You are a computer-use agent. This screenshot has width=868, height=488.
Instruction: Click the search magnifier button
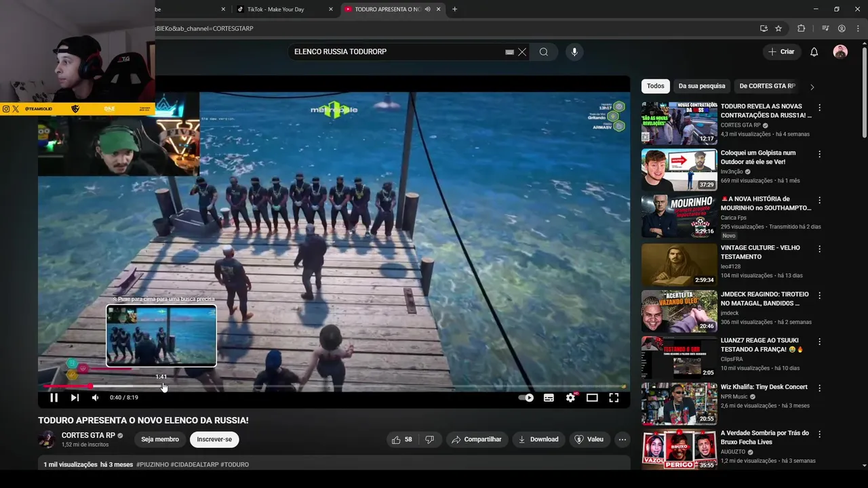coord(544,52)
